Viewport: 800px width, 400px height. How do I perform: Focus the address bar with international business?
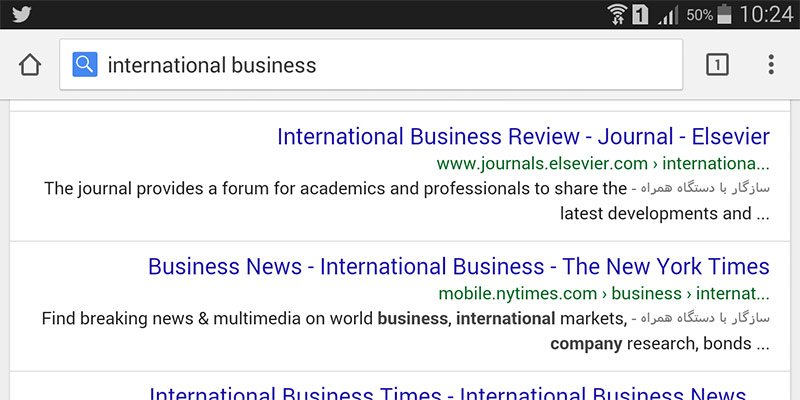(371, 64)
